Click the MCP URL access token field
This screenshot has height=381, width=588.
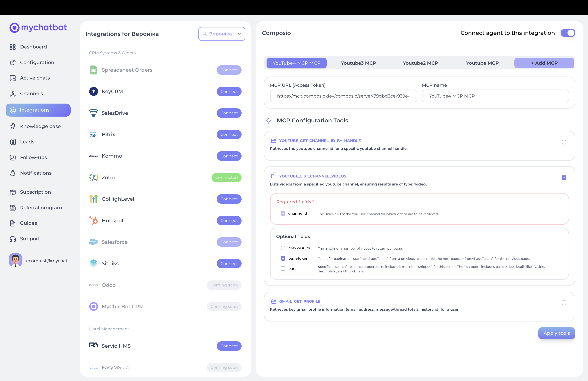[343, 96]
